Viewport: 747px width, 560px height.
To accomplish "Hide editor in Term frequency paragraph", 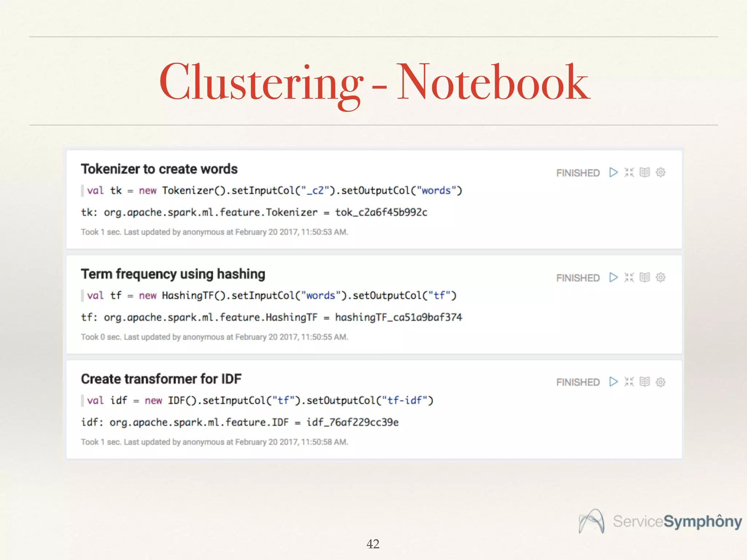I will click(629, 277).
